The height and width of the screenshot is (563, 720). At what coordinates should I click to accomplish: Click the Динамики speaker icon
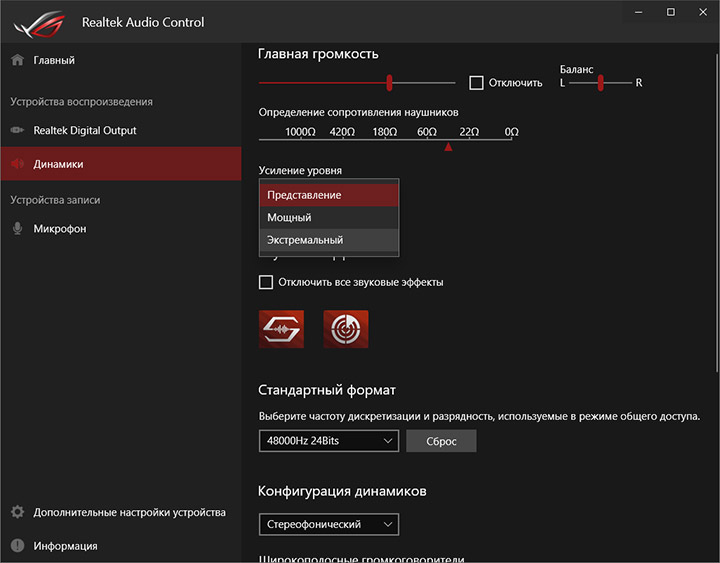coord(16,164)
